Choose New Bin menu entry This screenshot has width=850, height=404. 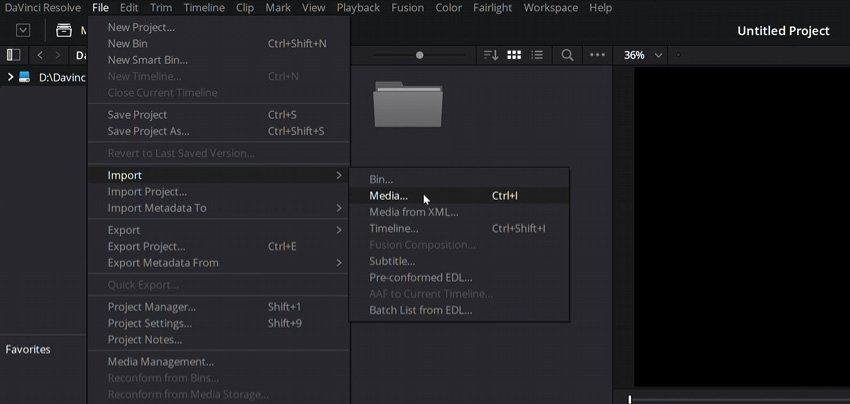(218, 43)
